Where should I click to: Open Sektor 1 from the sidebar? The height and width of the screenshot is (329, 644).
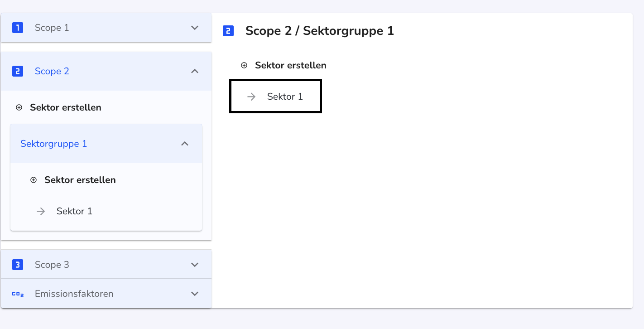click(x=75, y=211)
